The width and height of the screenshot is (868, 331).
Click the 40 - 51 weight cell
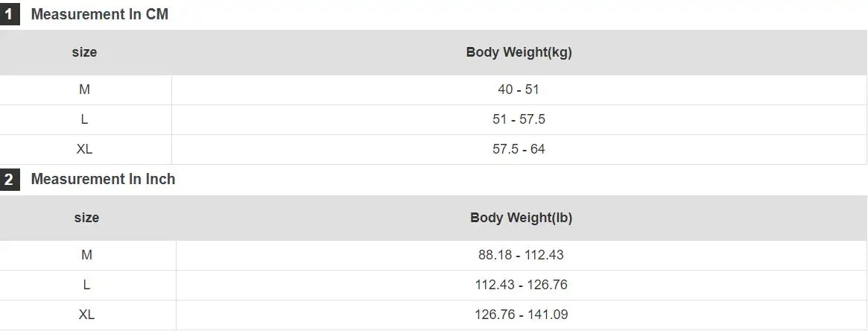click(519, 89)
